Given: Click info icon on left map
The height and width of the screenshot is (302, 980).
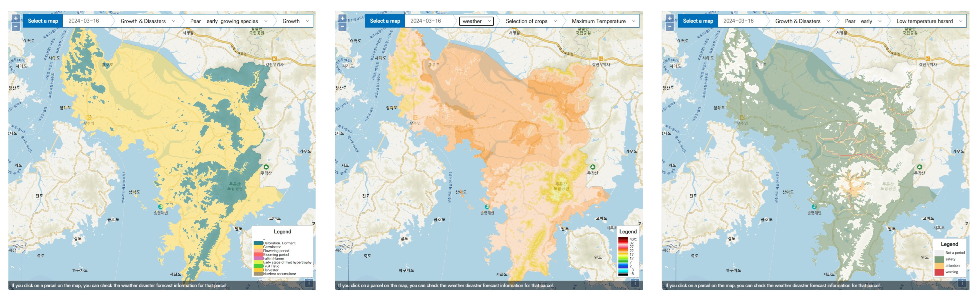Looking at the screenshot, I should (x=309, y=282).
